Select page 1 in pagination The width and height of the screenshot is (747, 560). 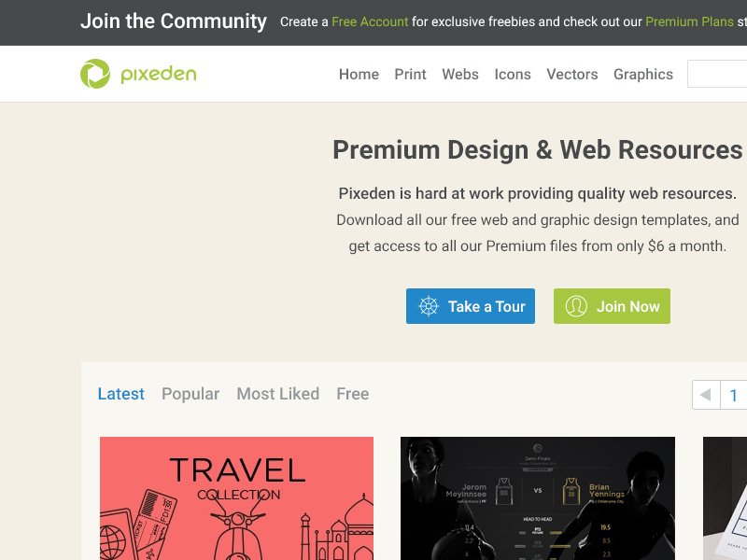pos(734,395)
